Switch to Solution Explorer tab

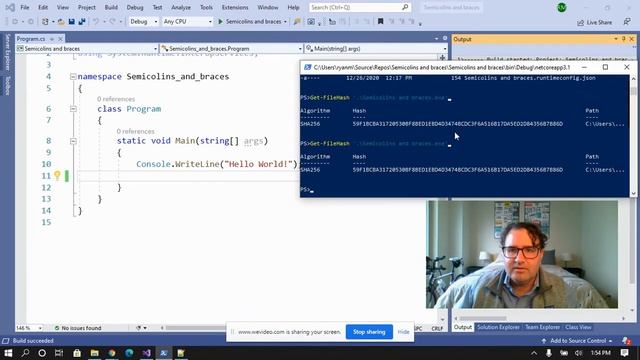[498, 327]
